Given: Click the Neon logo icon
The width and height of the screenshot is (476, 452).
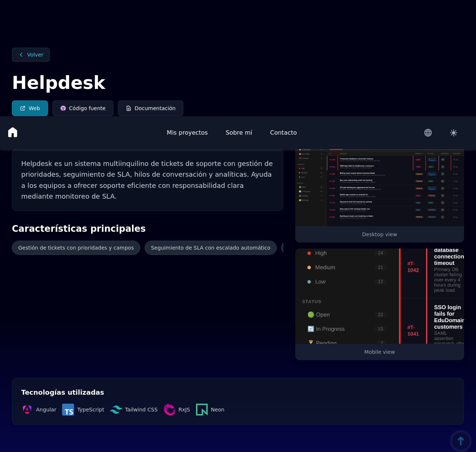Looking at the screenshot, I should click(x=202, y=410).
